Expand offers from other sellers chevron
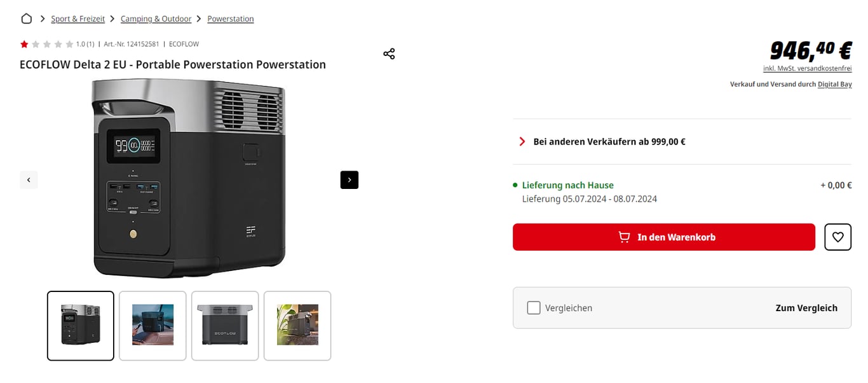The image size is (868, 383). coord(522,142)
